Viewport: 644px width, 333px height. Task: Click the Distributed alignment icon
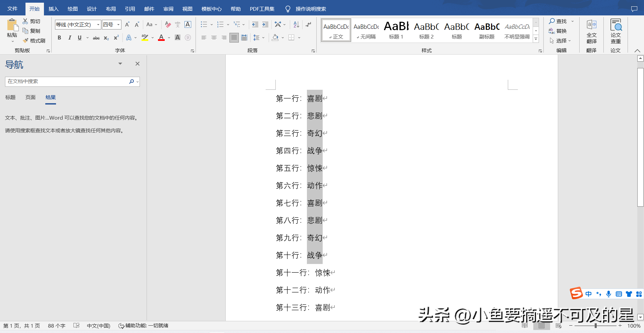244,38
